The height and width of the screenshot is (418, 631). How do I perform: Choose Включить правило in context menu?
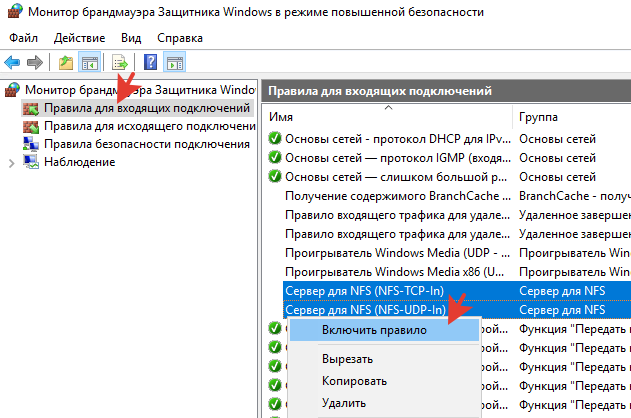pyautogui.click(x=374, y=329)
